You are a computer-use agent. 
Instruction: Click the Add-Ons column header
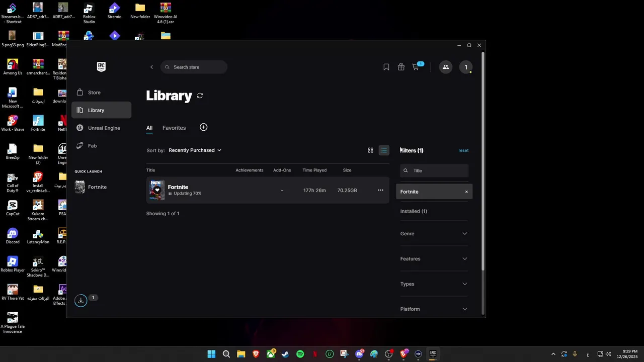(282, 170)
